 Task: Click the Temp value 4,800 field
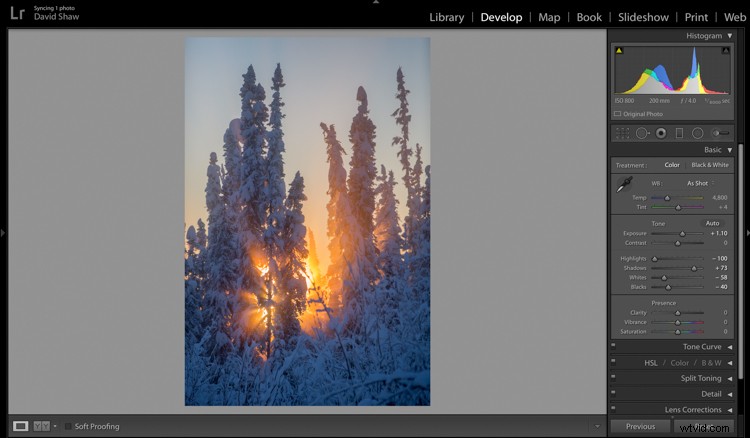pyautogui.click(x=719, y=197)
